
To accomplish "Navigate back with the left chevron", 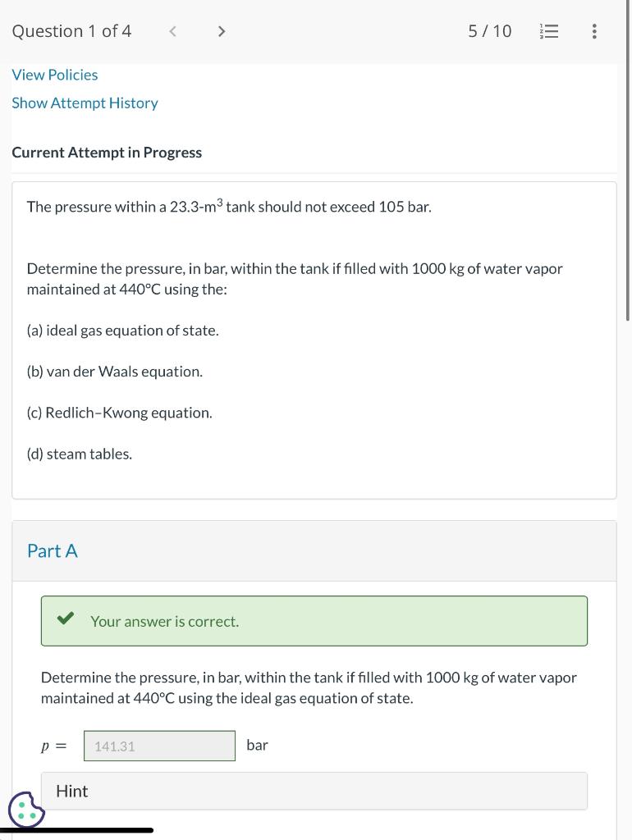I will (x=172, y=31).
